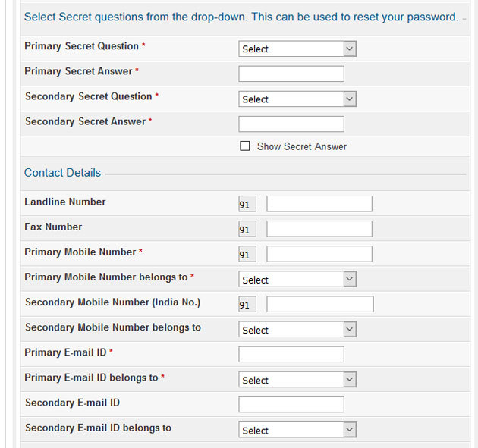Expand Secondary E-mail ID belongs to dropdown
The width and height of the screenshot is (478, 448).
pos(297,430)
